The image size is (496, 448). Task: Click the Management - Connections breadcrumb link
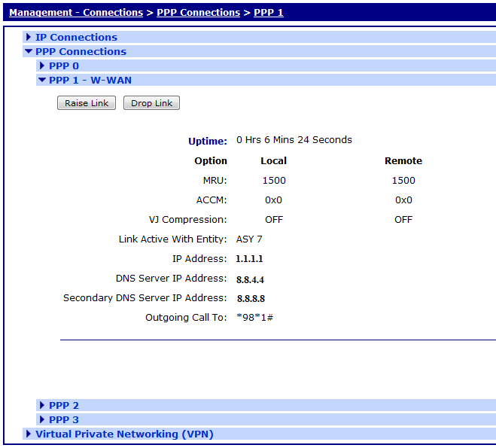(75, 13)
